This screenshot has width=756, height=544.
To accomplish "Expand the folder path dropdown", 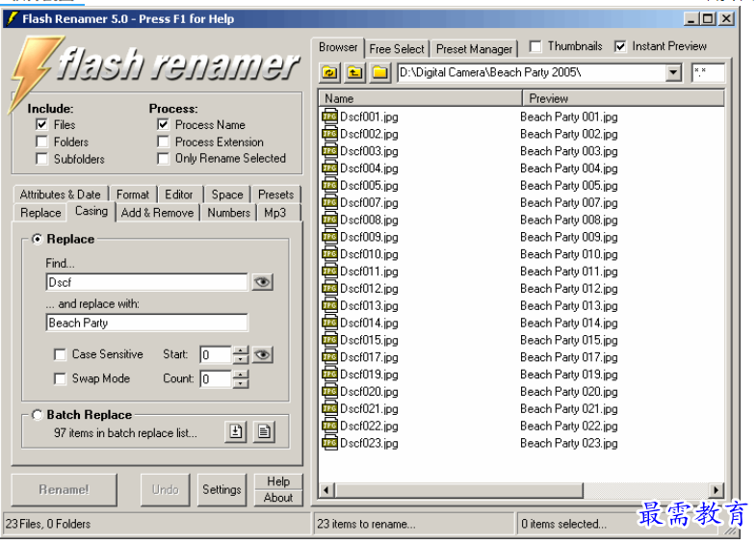I will 673,73.
